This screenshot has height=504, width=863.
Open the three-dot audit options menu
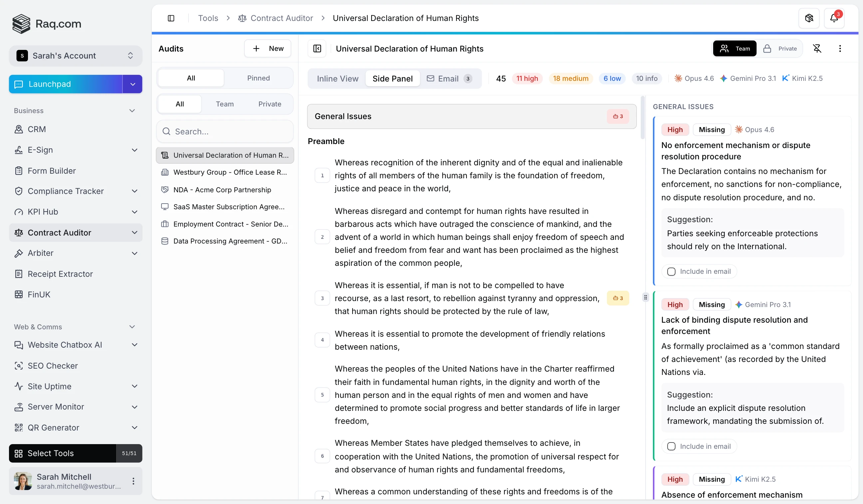point(840,49)
